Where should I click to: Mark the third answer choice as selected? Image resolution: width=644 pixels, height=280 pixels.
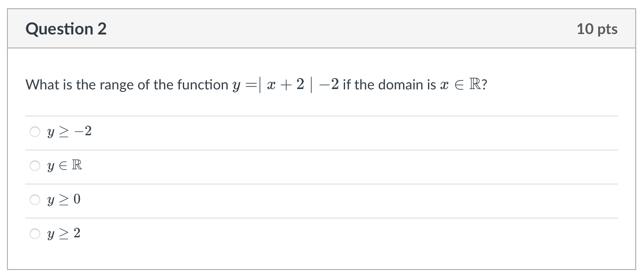click(35, 199)
